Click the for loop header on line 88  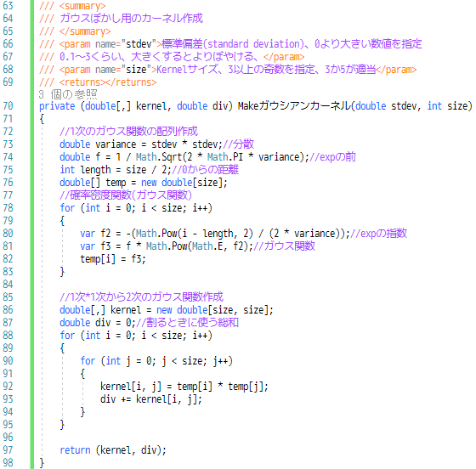point(136,336)
